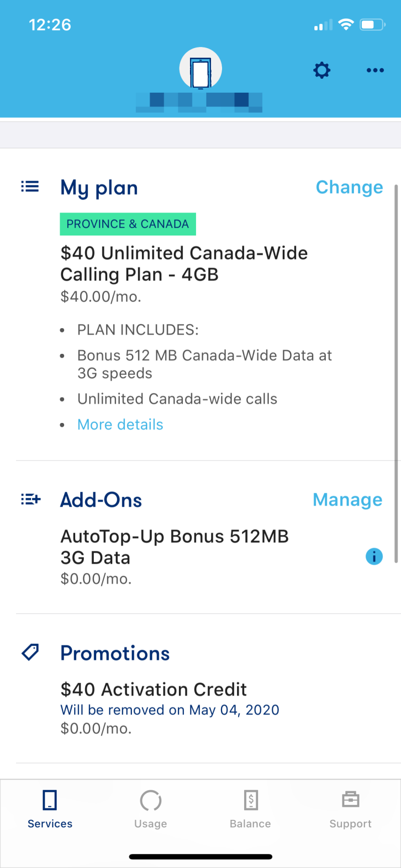
Task: Tap the Promotions tag icon
Action: pyautogui.click(x=31, y=652)
